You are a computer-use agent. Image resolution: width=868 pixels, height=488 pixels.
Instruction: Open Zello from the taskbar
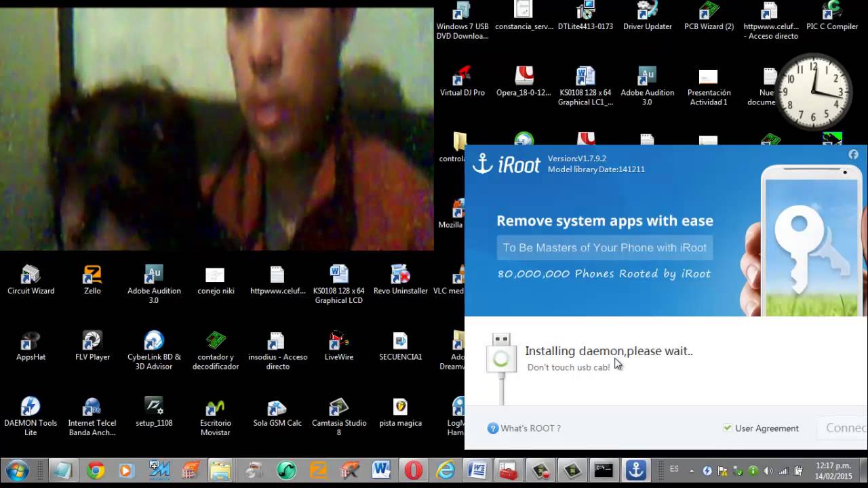point(318,470)
